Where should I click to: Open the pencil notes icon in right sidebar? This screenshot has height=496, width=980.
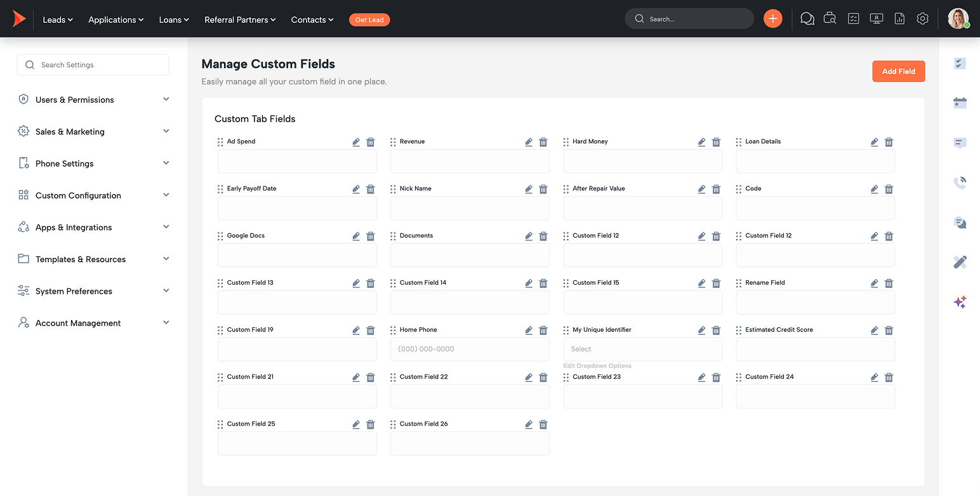(960, 262)
